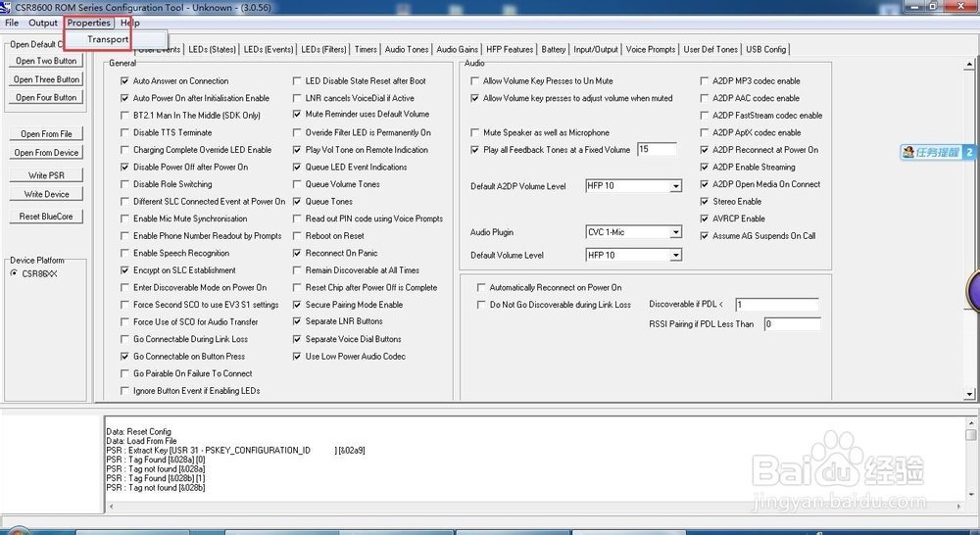Image resolution: width=980 pixels, height=535 pixels.
Task: Switch to USB Config tab
Action: click(766, 49)
